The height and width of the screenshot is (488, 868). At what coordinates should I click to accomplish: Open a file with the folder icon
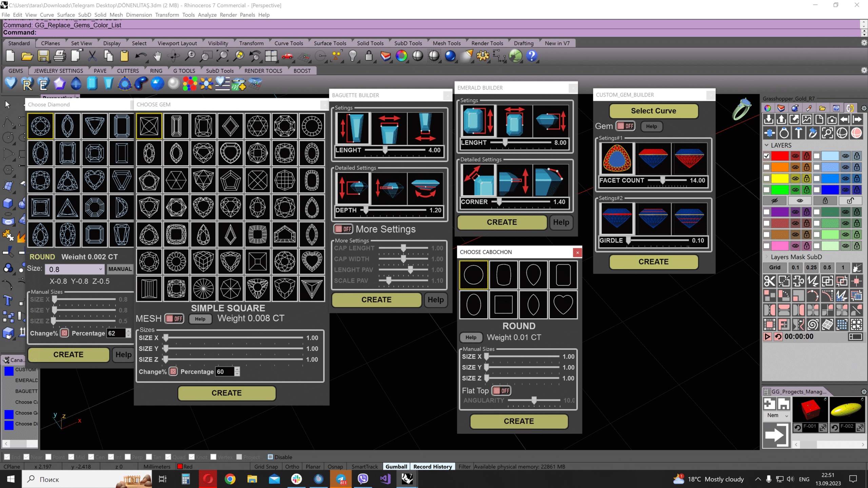tap(27, 56)
